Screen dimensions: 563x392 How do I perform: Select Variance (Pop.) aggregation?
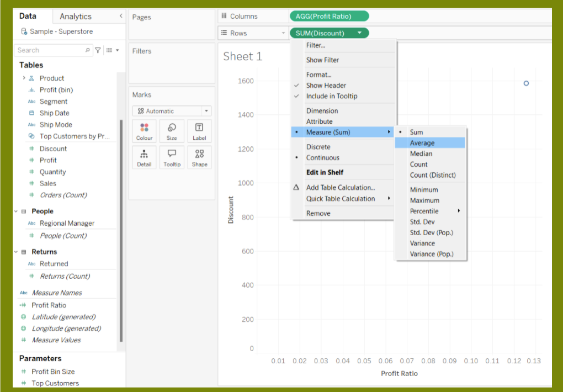click(432, 254)
